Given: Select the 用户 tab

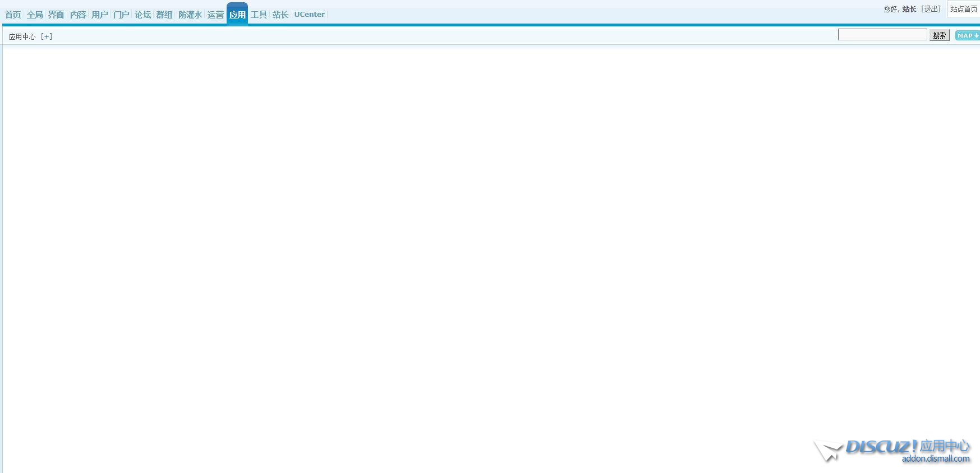Looking at the screenshot, I should point(99,15).
